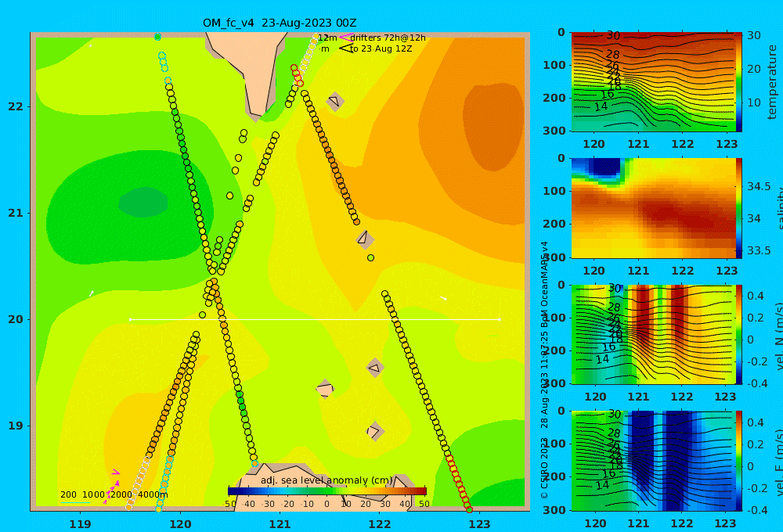Click the '0' tick on sea level colorbar
The width and height of the screenshot is (783, 532).
tap(327, 504)
